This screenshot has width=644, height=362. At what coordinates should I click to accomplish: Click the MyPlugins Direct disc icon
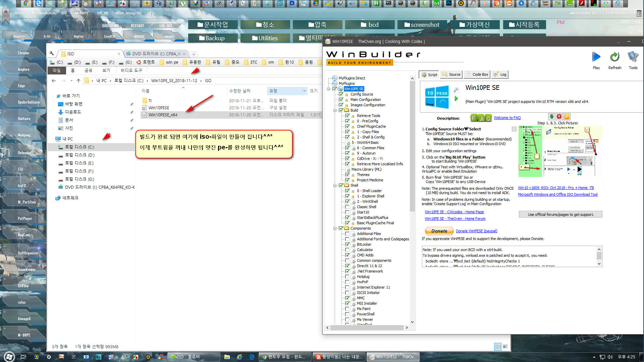click(334, 78)
